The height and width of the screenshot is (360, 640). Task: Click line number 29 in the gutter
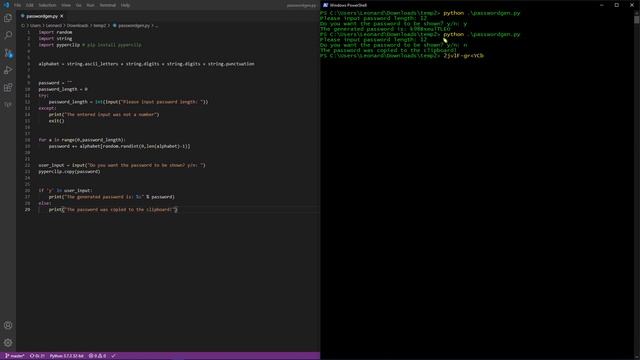[27, 209]
